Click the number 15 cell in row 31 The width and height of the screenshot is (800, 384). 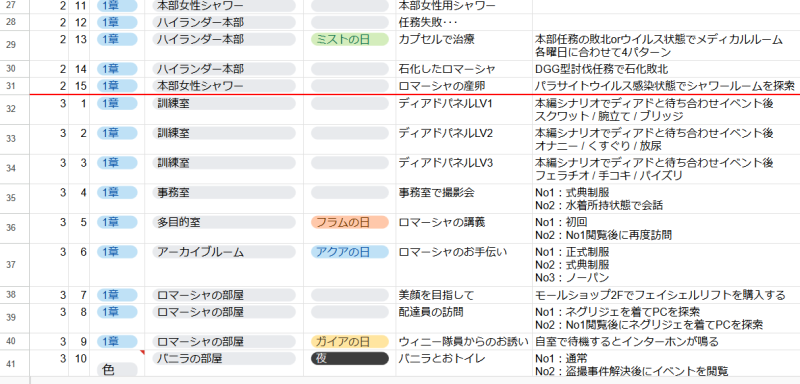[79, 86]
